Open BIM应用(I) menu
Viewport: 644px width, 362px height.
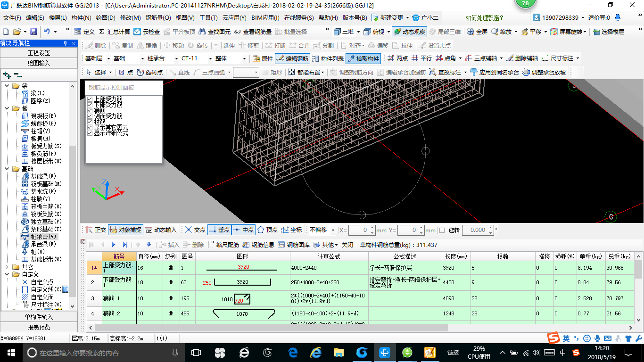265,18
